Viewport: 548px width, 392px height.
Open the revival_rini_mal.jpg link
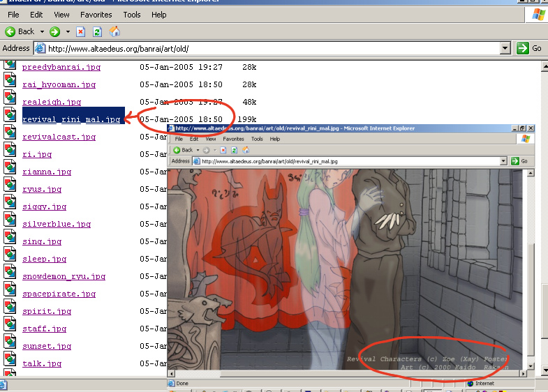click(x=71, y=119)
